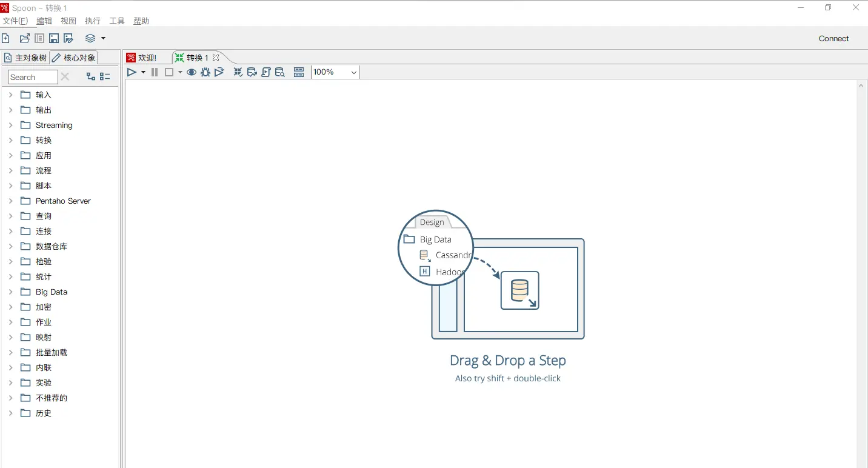
Task: Pause the running transformation
Action: tap(155, 72)
